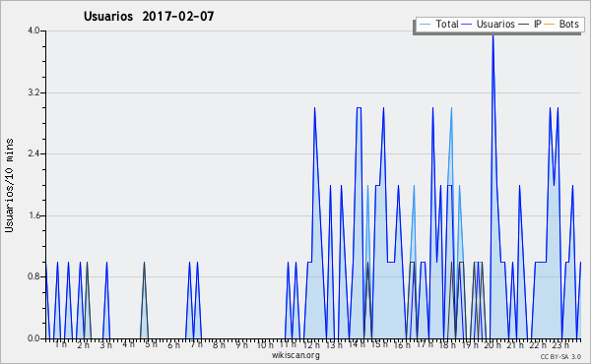This screenshot has height=364, width=591.
Task: Click the 4.0 y-axis value
Action: (33, 30)
